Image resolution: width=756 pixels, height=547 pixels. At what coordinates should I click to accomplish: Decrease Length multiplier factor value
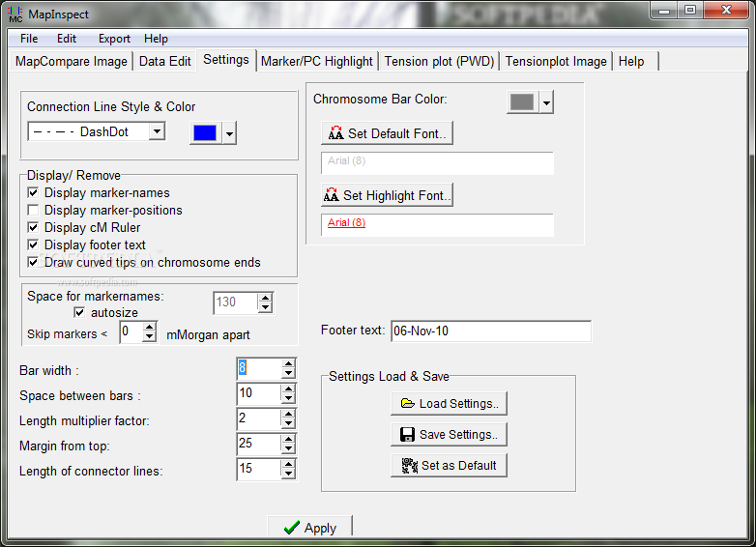pyautogui.click(x=288, y=423)
